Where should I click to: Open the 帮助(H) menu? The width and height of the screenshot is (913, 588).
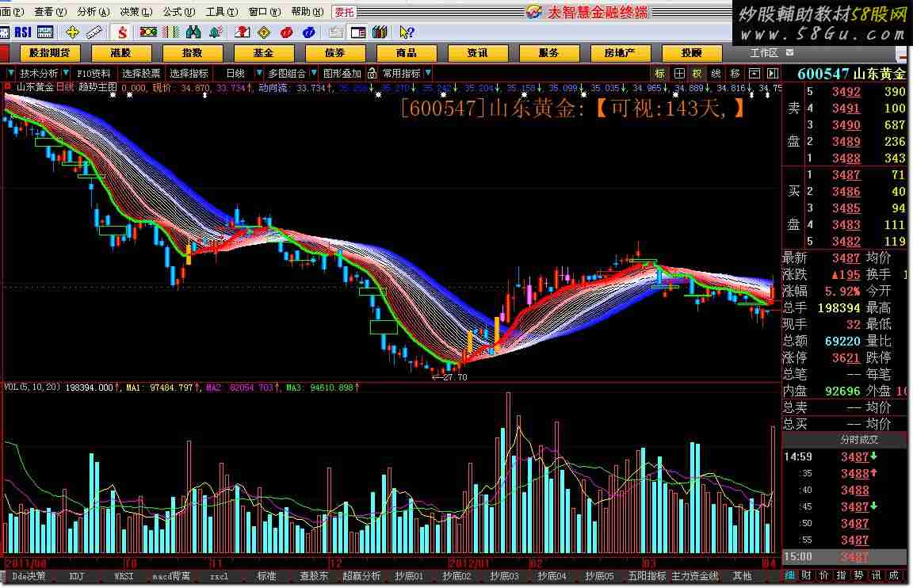coord(308,11)
